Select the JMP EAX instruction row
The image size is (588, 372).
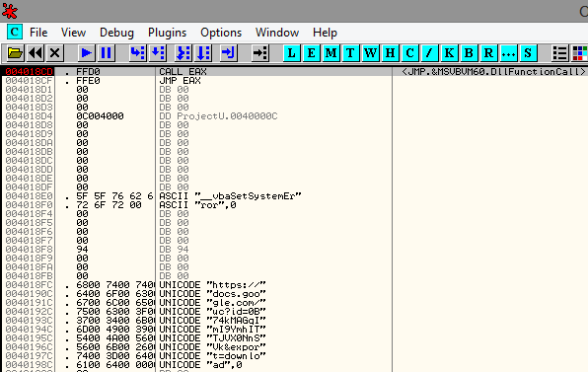180,80
